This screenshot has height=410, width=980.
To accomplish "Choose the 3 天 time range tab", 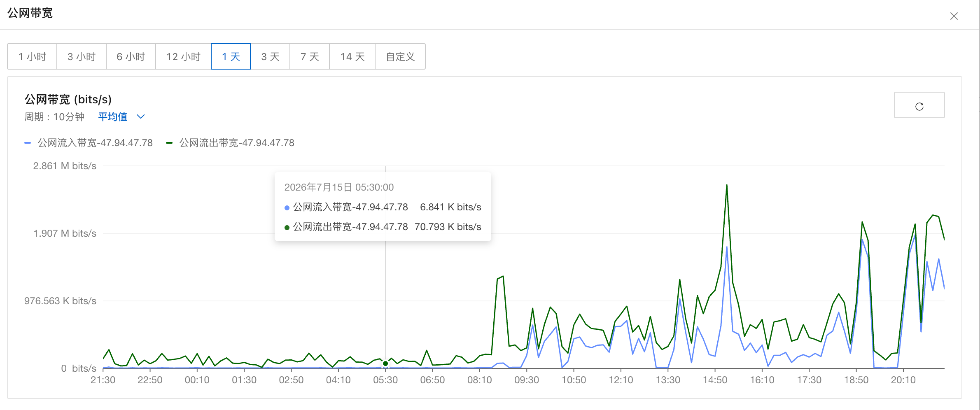I will click(270, 57).
